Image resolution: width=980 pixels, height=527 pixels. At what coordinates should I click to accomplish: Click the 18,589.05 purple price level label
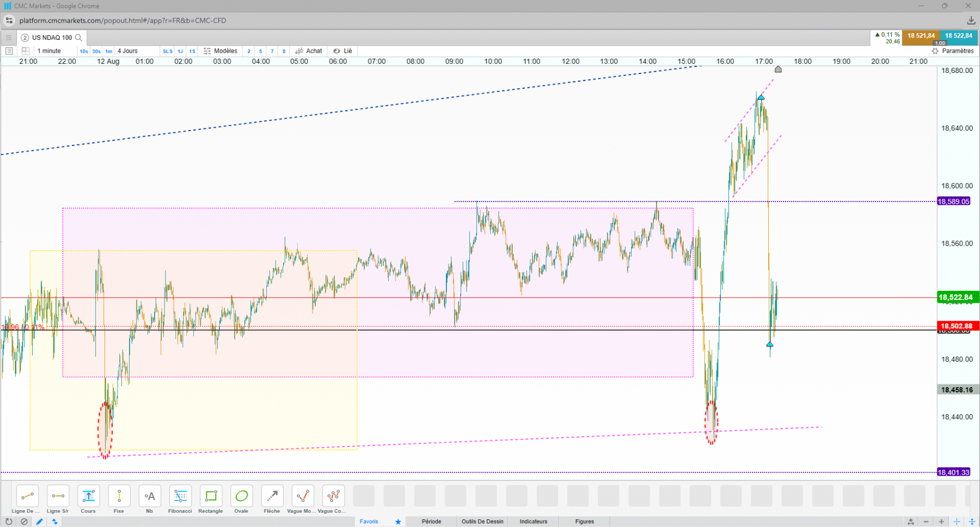pos(953,201)
